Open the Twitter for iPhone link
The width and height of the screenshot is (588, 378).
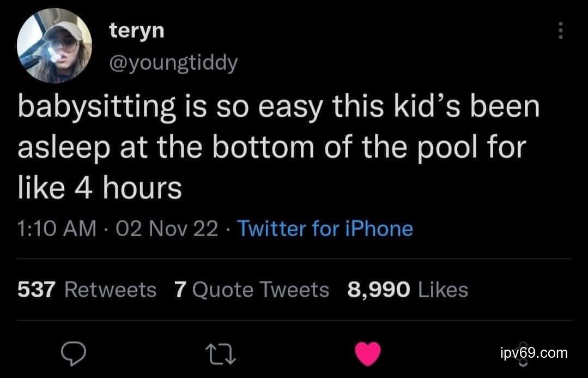pyautogui.click(x=325, y=229)
